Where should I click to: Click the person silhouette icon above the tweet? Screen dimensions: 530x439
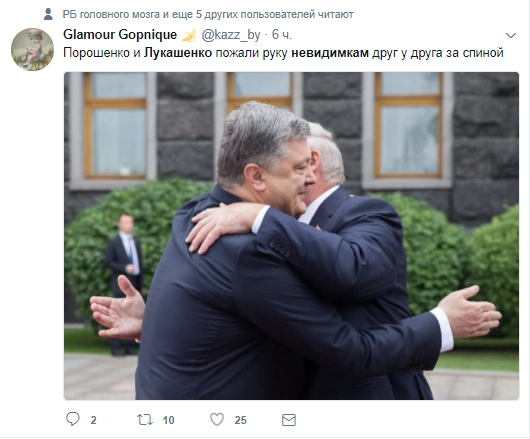point(48,14)
